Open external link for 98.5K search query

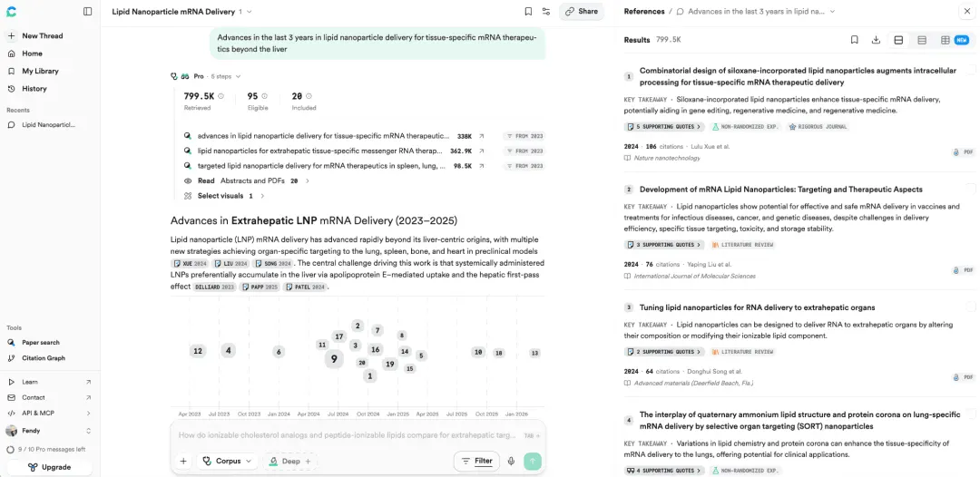point(481,166)
